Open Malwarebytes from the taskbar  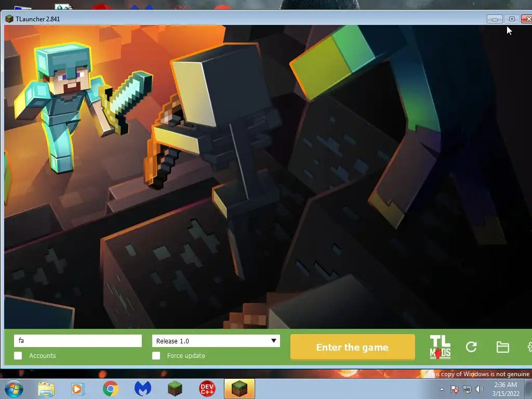(x=143, y=389)
